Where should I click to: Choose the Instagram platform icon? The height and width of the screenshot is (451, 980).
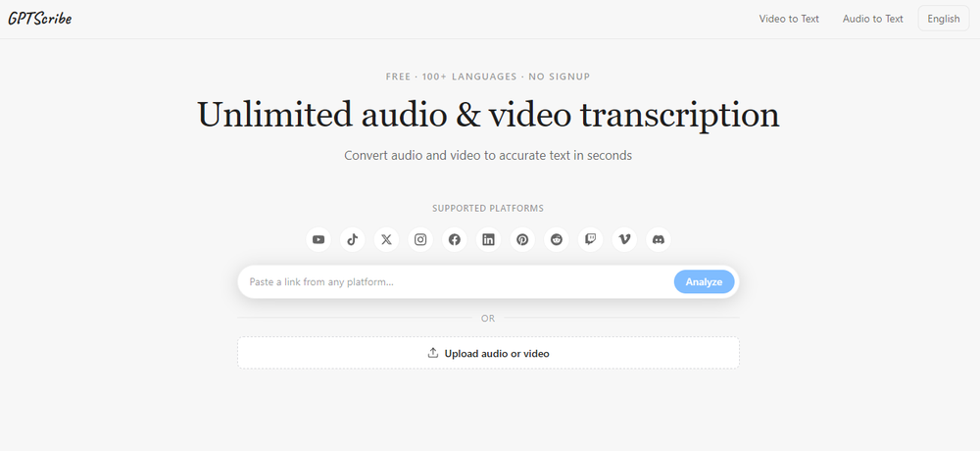pyautogui.click(x=420, y=239)
